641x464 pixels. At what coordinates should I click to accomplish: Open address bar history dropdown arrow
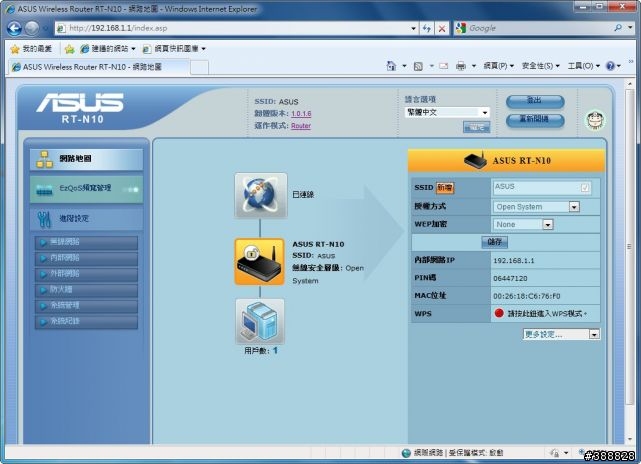413,28
